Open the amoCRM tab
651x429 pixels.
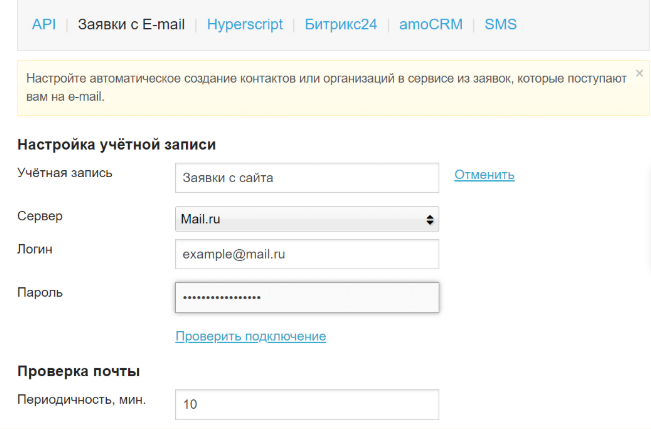point(431,24)
